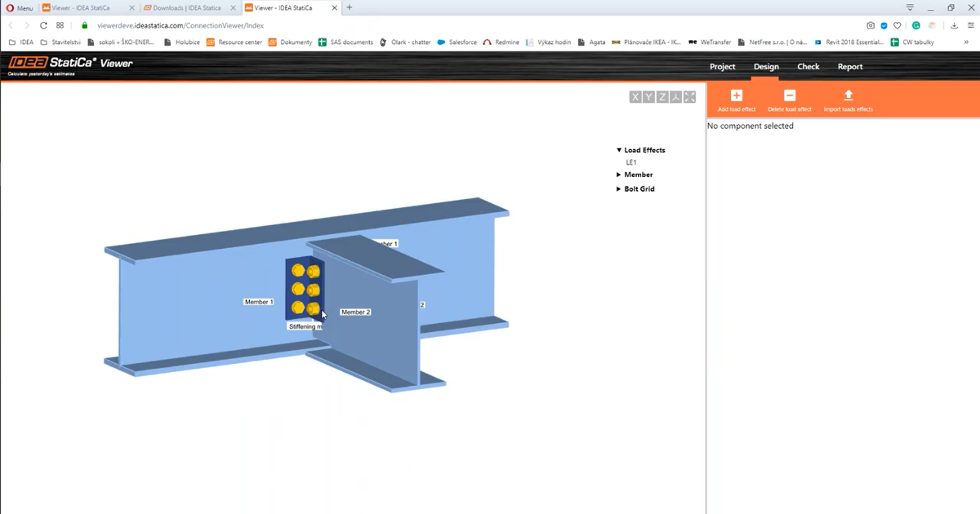Open the Speed Dial grid icon

coord(60,25)
